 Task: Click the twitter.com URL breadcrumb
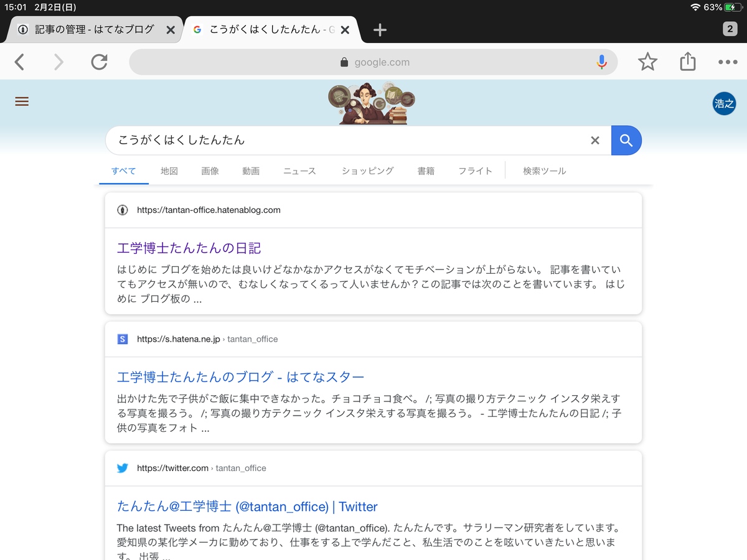tap(202, 468)
